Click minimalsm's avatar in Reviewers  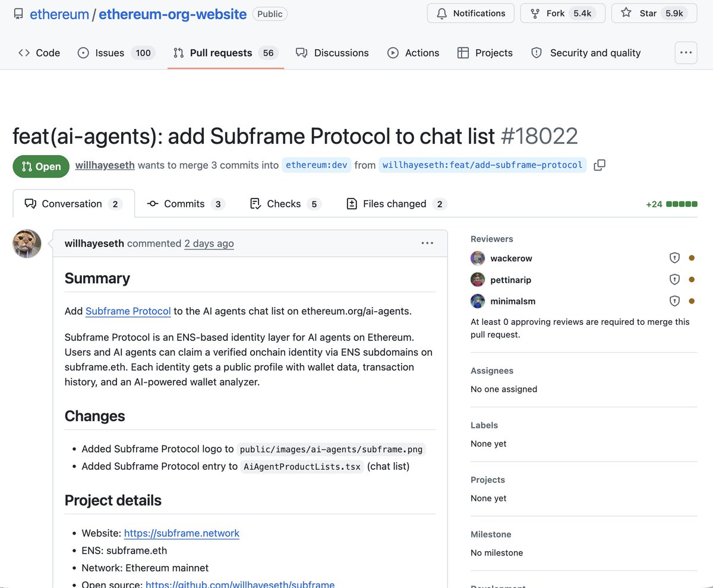[478, 301]
